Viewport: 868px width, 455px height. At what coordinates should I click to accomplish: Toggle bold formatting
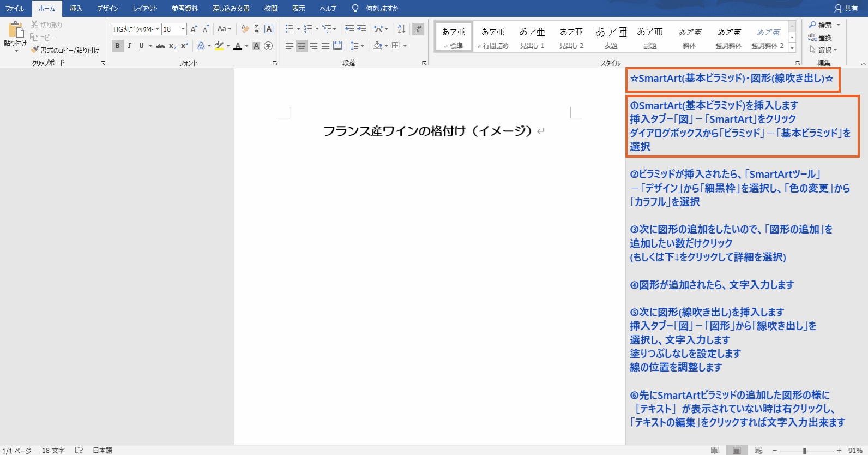(x=117, y=46)
